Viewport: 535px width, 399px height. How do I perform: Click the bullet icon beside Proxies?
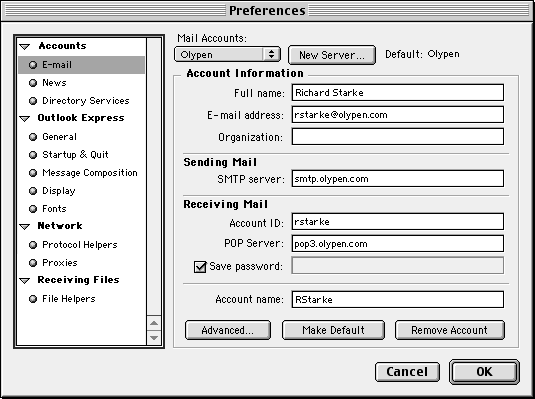point(33,263)
